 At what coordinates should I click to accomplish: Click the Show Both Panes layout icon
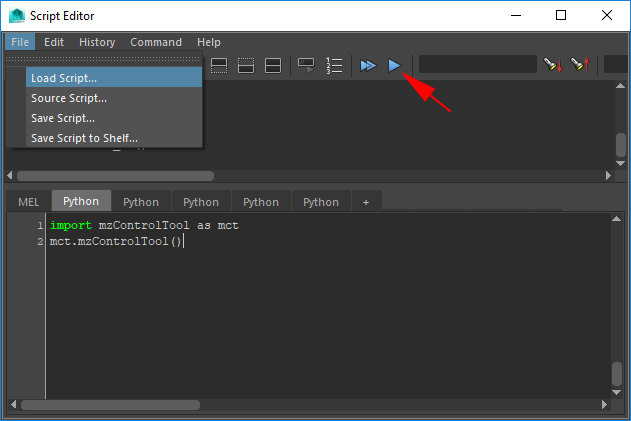(273, 66)
